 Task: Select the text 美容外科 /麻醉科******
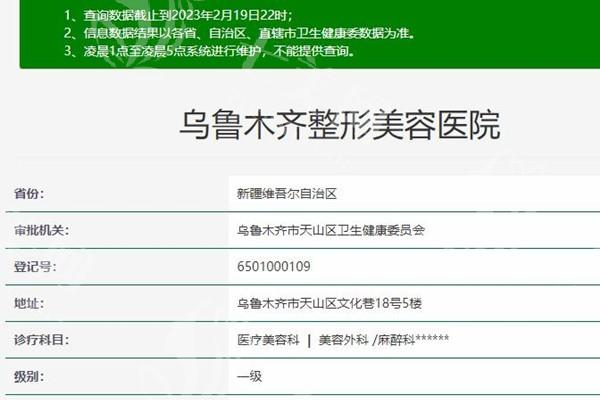coord(384,340)
